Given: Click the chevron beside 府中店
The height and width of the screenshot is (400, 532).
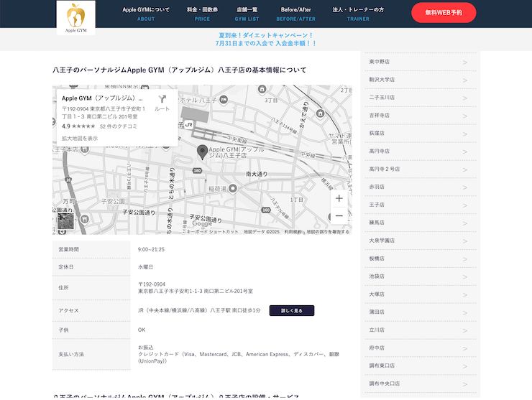Looking at the screenshot, I should (x=465, y=348).
